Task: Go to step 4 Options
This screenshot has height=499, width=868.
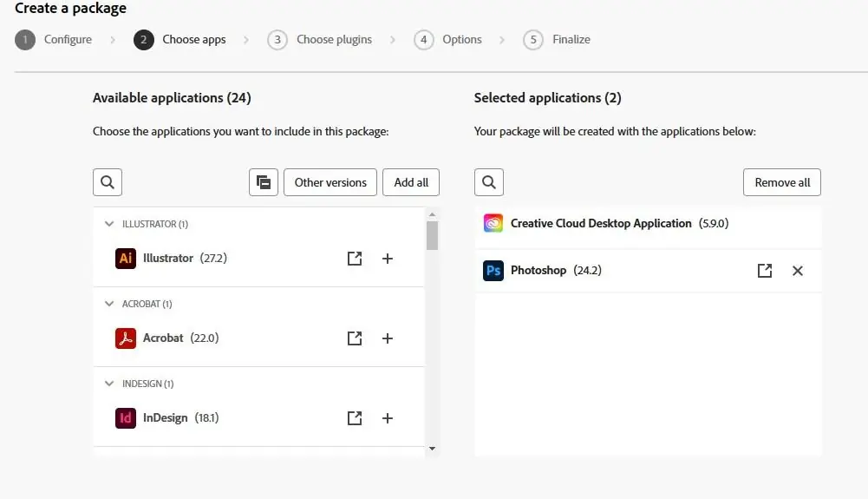Action: click(447, 40)
